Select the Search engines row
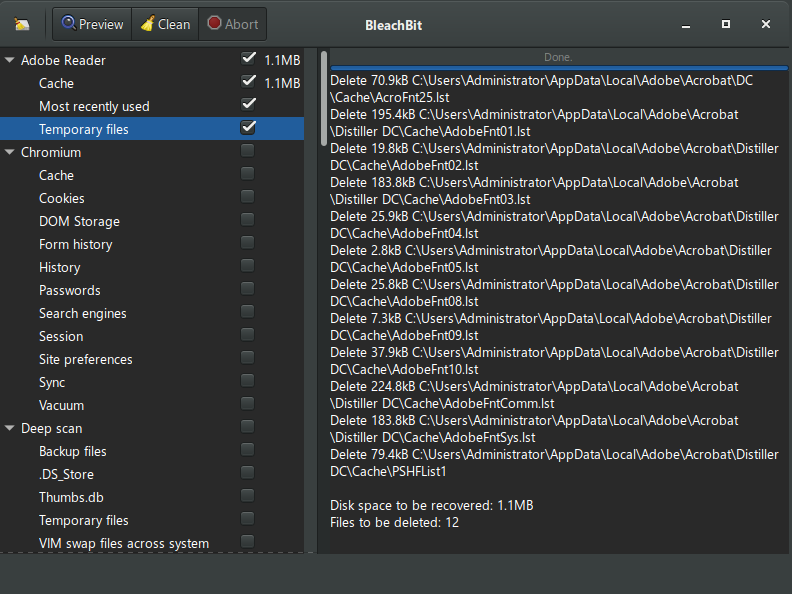Viewport: 792px width, 594px height. 152,313
